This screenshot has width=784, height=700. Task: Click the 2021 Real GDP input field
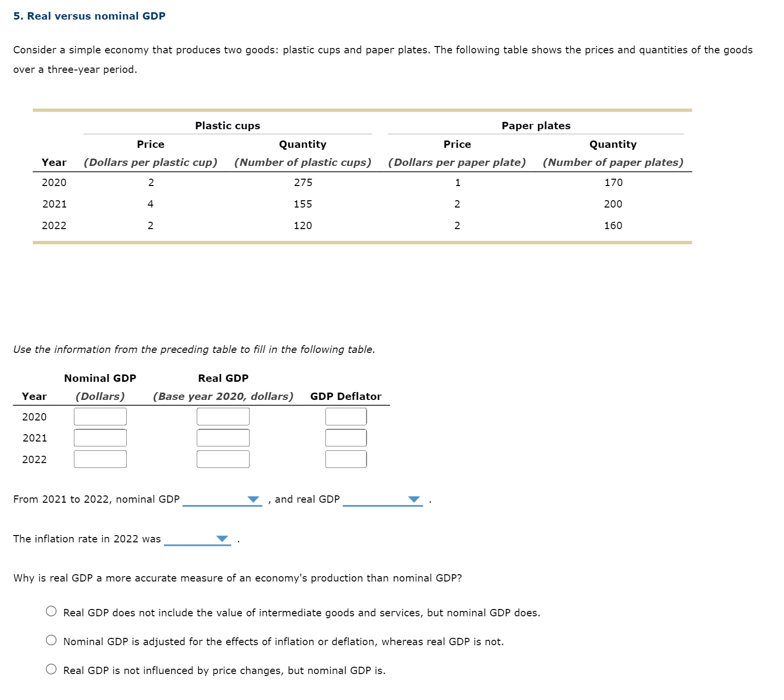[x=223, y=437]
